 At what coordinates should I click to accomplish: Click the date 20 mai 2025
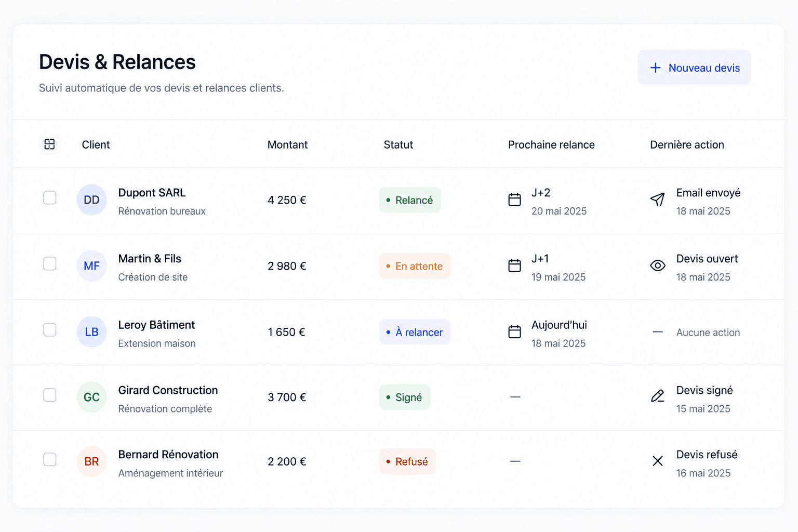(559, 211)
